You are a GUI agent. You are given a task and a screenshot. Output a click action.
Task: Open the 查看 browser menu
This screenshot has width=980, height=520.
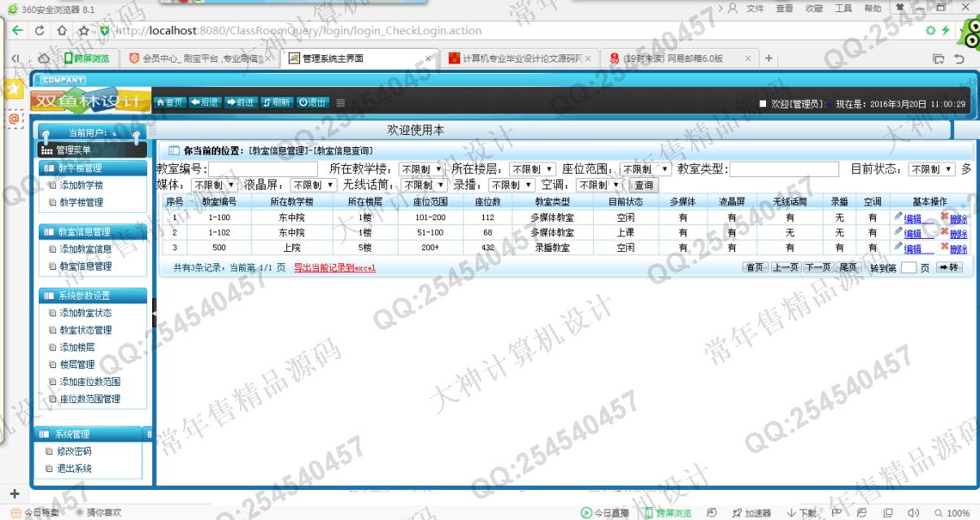coord(784,8)
